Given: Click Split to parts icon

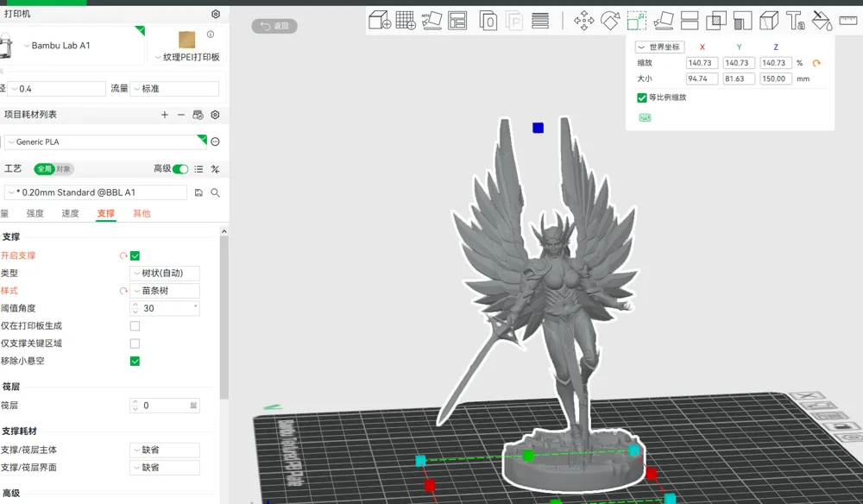Looking at the screenshot, I should click(x=514, y=21).
